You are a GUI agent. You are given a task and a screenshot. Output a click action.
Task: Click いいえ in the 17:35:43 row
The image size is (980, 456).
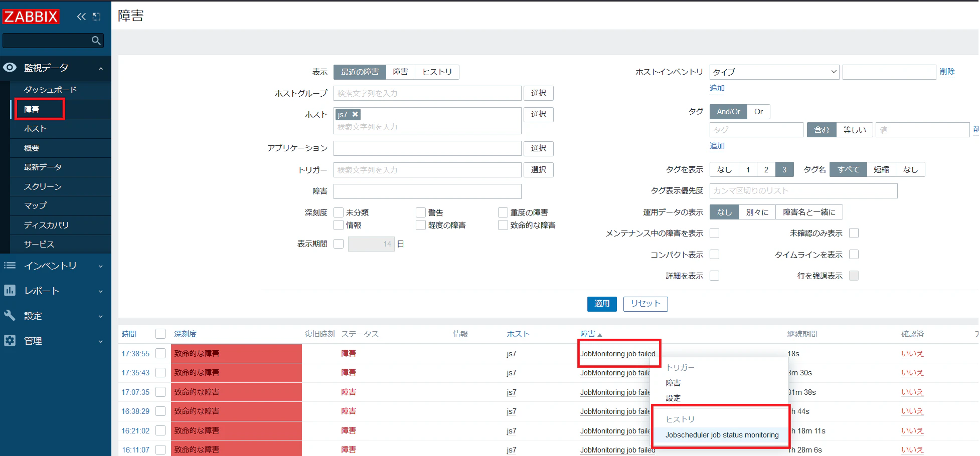912,373
